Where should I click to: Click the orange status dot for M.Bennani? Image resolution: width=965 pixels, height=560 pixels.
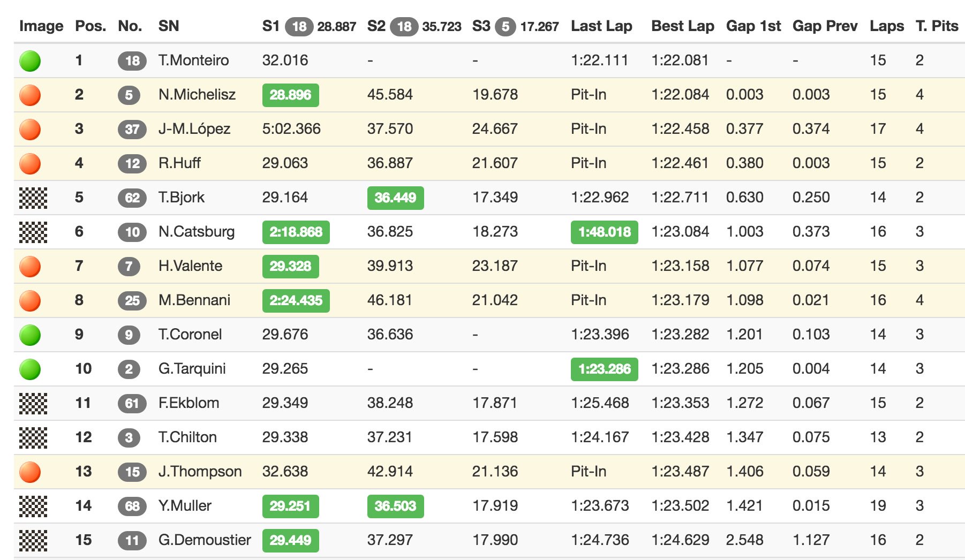[30, 300]
